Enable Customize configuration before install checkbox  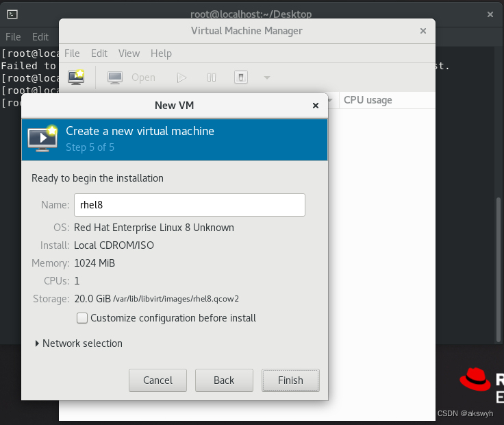[x=82, y=318]
